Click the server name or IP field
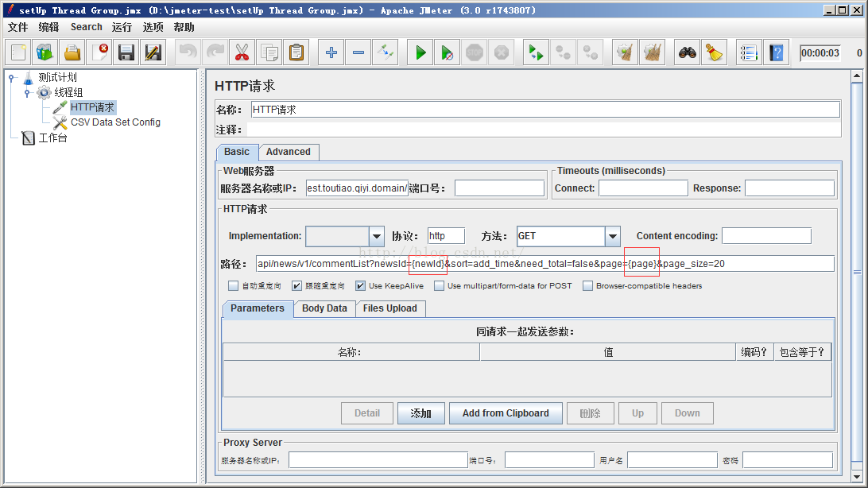868x488 pixels. click(x=357, y=188)
